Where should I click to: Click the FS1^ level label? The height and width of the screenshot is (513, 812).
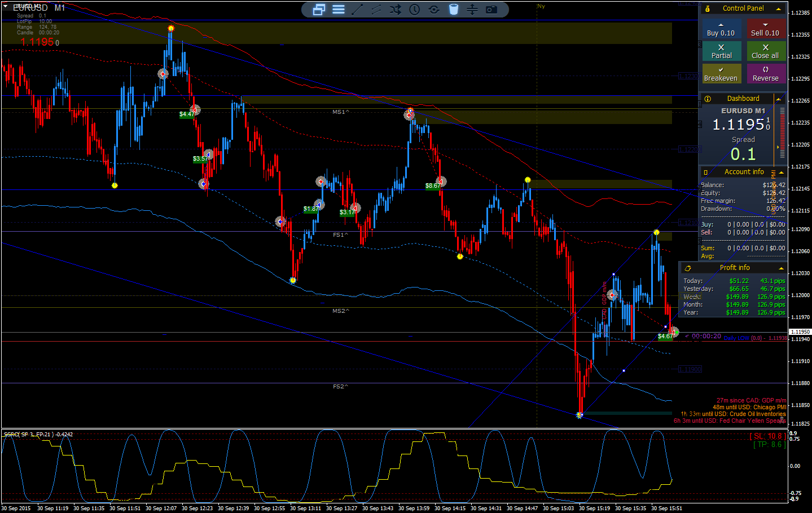pos(340,235)
